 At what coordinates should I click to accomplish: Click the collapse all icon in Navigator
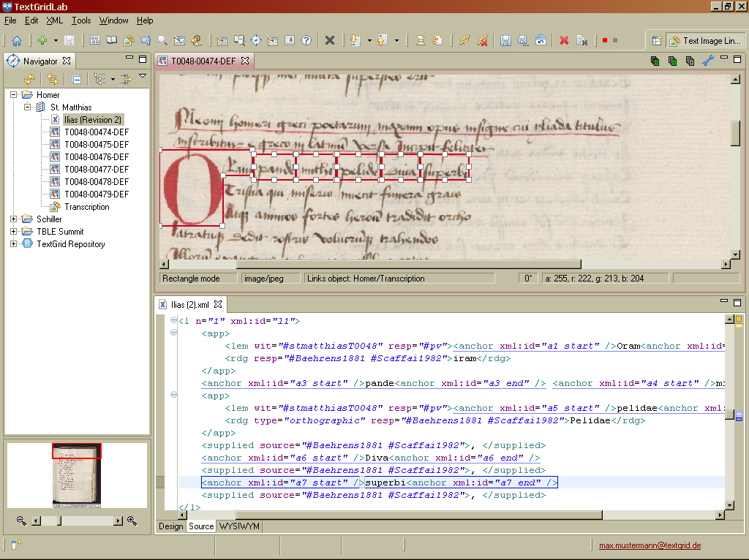coord(77,79)
